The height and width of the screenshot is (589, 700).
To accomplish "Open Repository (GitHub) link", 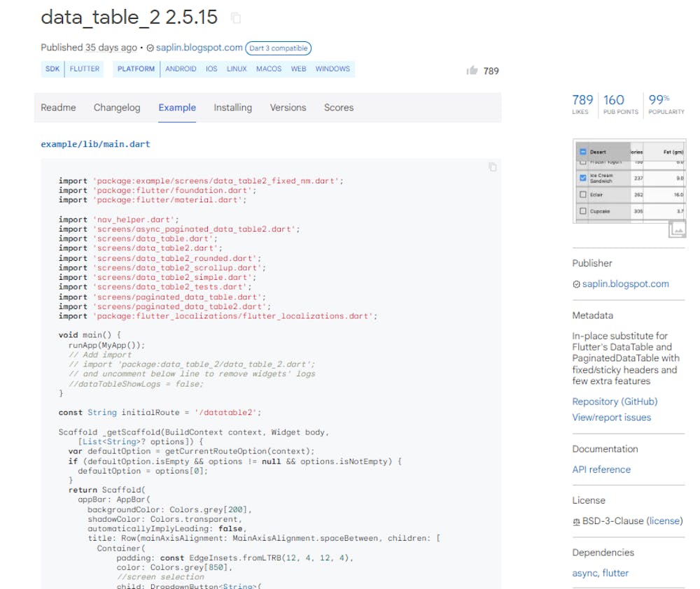I will [615, 402].
